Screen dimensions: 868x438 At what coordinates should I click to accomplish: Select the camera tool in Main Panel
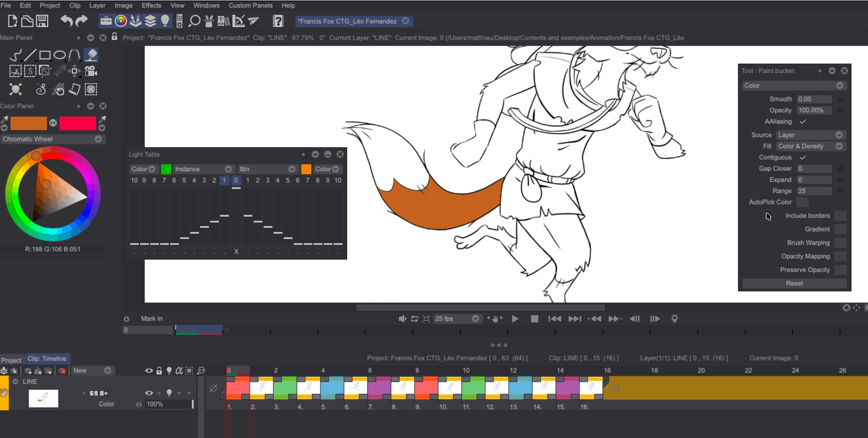[90, 71]
